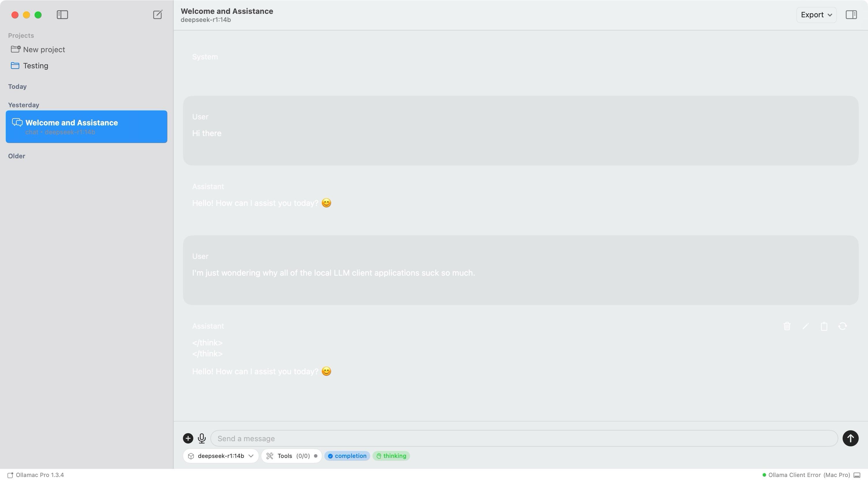Screen dimensions: 868x481
Task: Click the System message label
Action: pos(205,57)
